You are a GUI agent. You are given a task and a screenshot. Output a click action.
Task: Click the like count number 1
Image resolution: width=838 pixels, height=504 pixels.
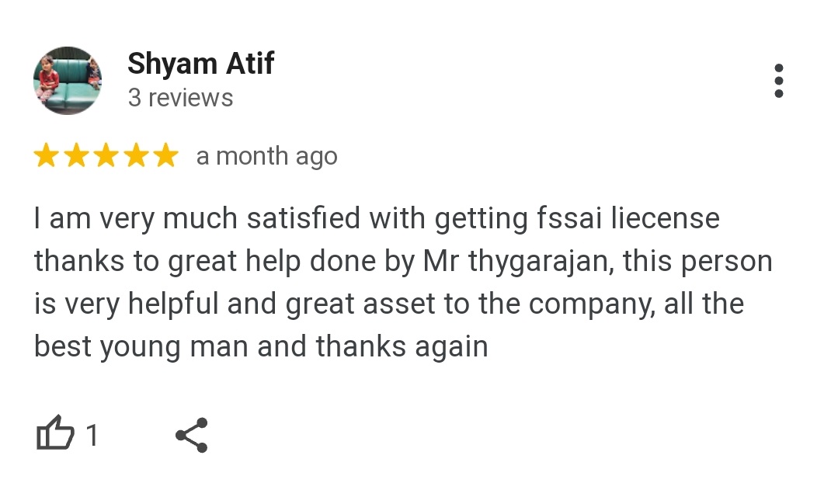coord(92,435)
